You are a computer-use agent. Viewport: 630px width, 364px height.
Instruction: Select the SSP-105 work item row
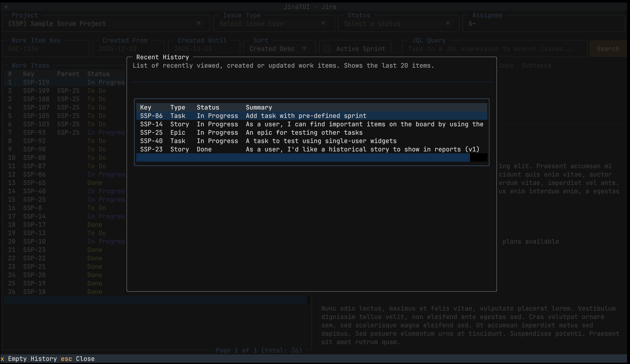[65, 116]
